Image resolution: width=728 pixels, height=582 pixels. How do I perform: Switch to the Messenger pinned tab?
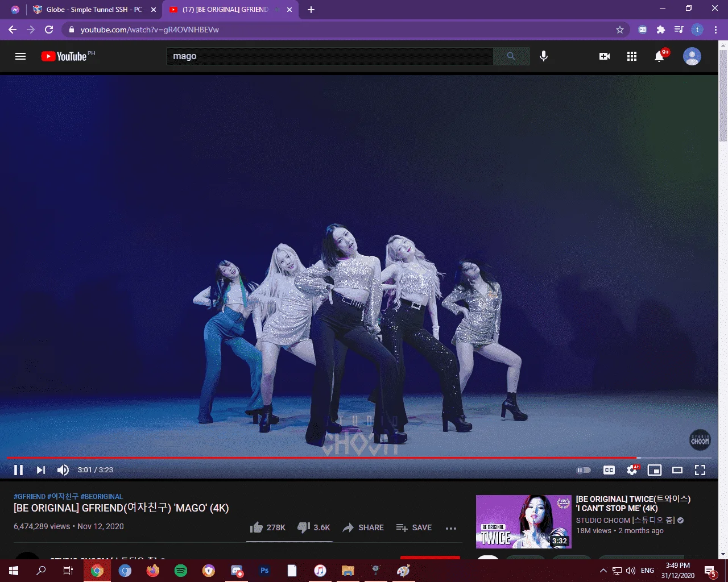coord(15,10)
